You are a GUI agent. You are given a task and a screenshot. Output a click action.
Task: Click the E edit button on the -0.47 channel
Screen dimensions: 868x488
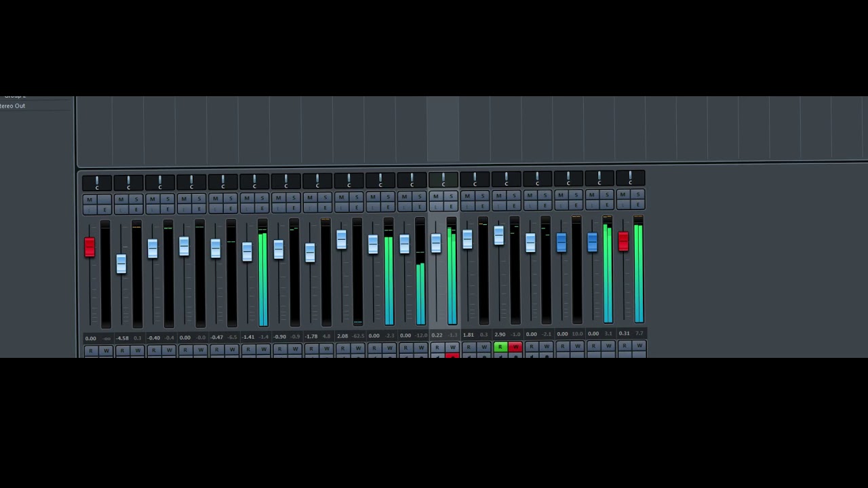(230, 209)
